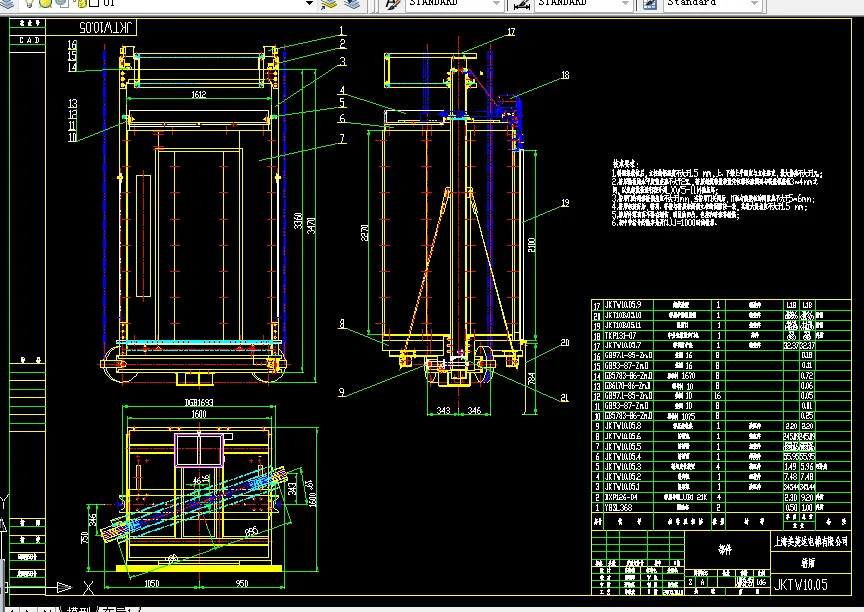Select the 1612 width dimension text

tap(199, 95)
